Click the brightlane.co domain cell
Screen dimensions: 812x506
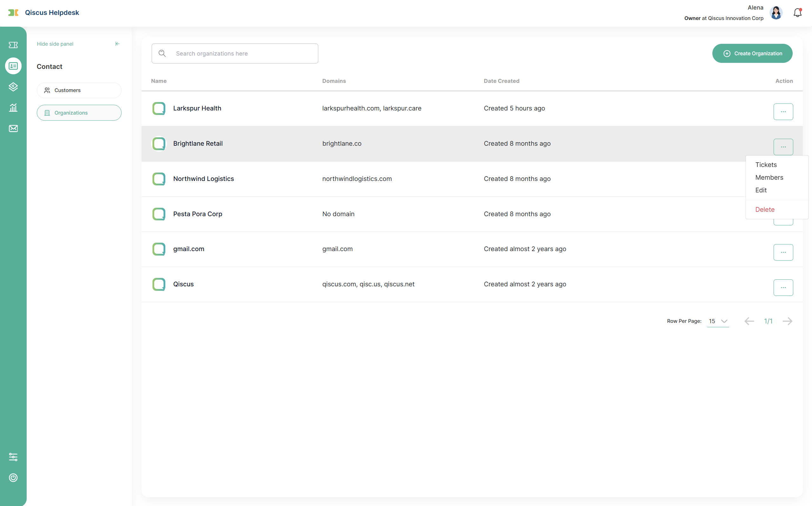click(x=342, y=143)
